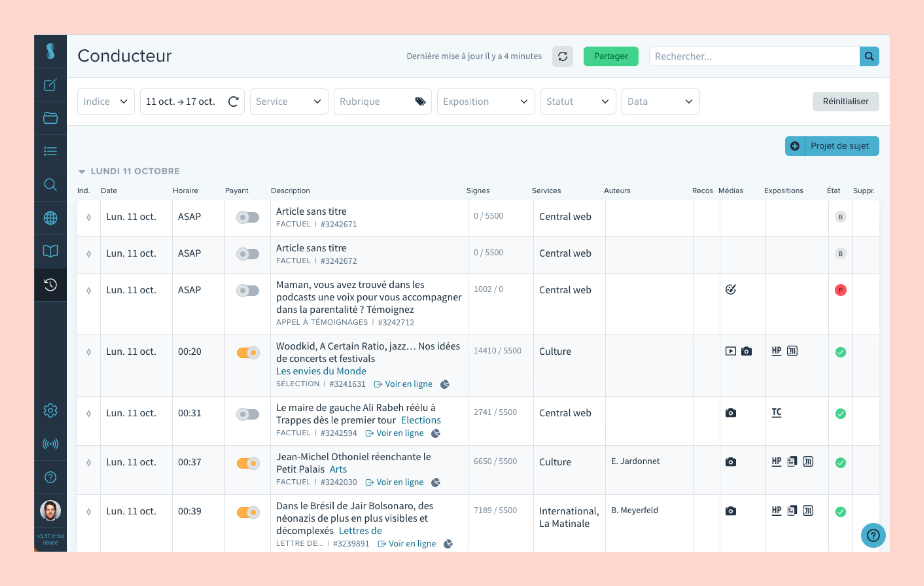Image resolution: width=924 pixels, height=586 pixels.
Task: Click the Indice stepper in 00:37 row
Action: [x=89, y=462]
